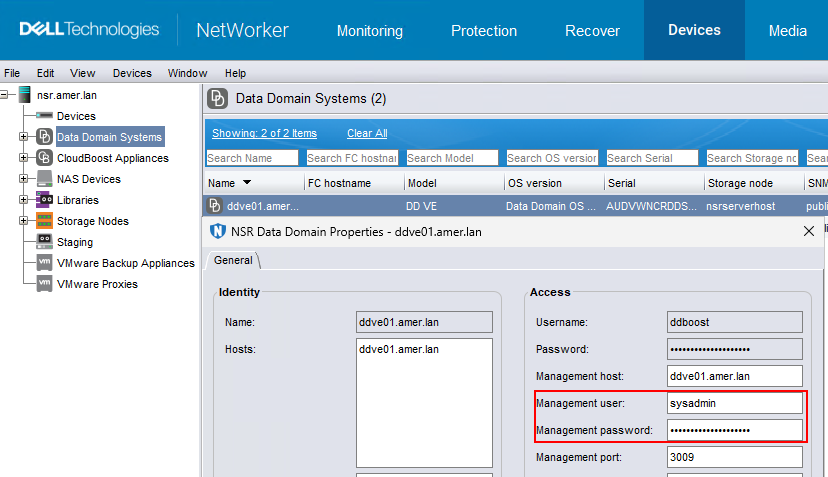
Task: Click the Dell Technologies logo
Action: pos(89,29)
